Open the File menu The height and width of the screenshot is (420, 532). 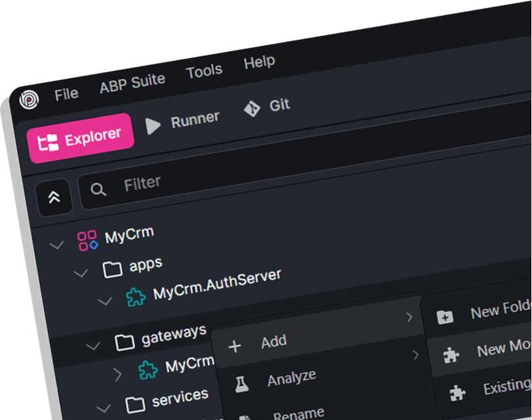pyautogui.click(x=66, y=94)
